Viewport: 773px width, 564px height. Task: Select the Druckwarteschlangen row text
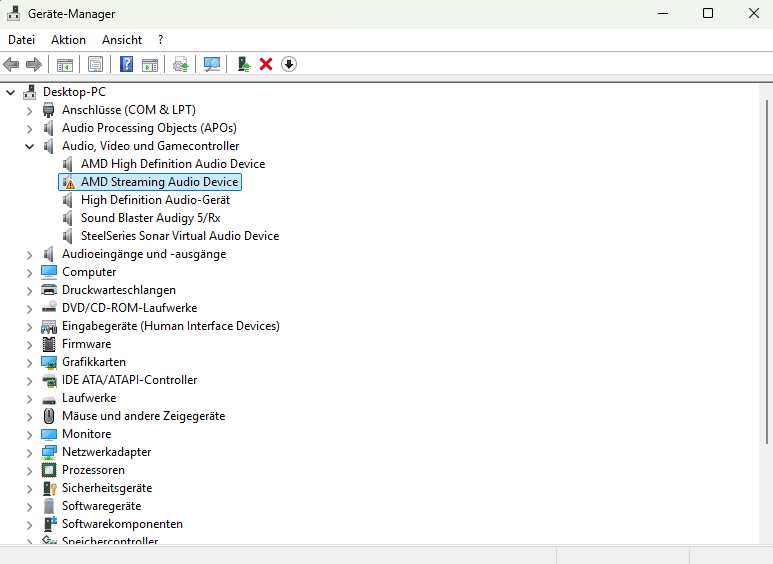(119, 290)
